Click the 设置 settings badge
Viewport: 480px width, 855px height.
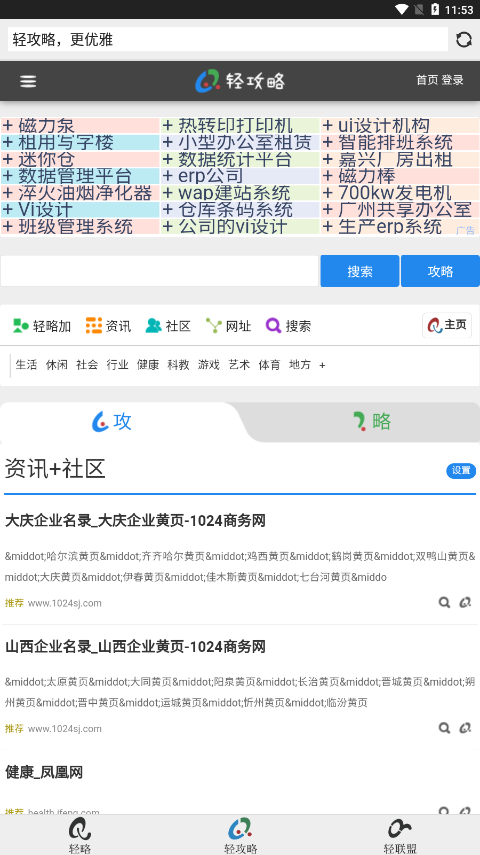click(x=461, y=471)
